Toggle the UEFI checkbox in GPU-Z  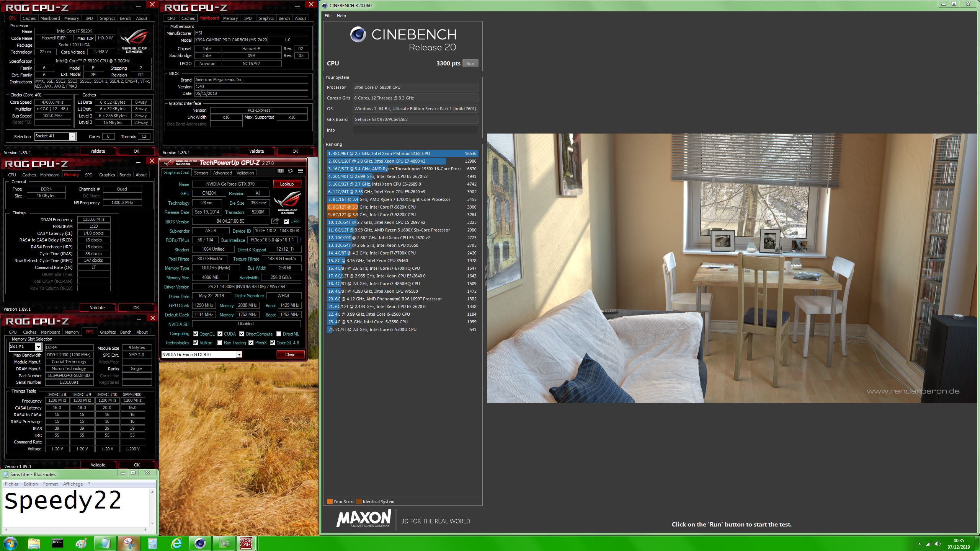pyautogui.click(x=286, y=221)
